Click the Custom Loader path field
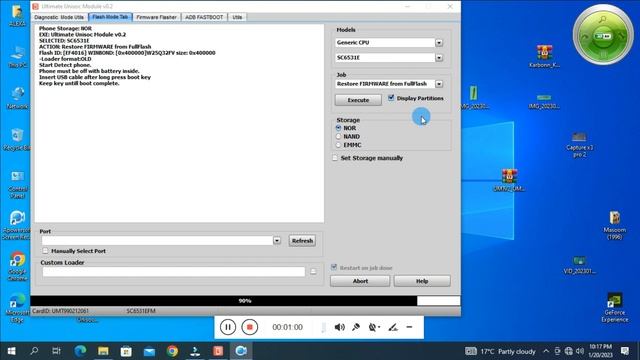This screenshot has height=360, width=640. click(x=173, y=272)
